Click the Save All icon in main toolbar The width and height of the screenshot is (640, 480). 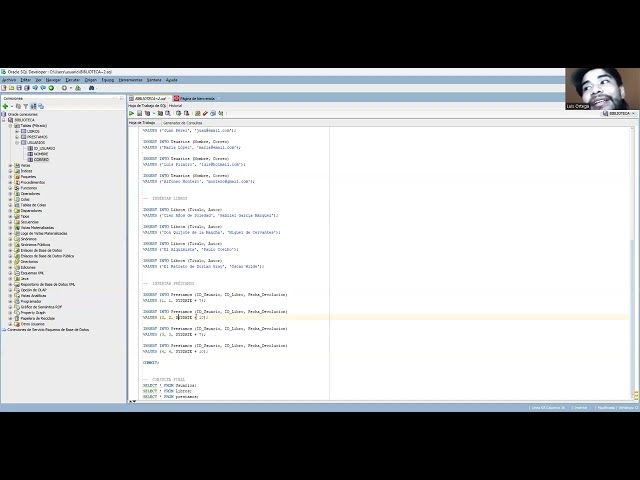click(27, 88)
